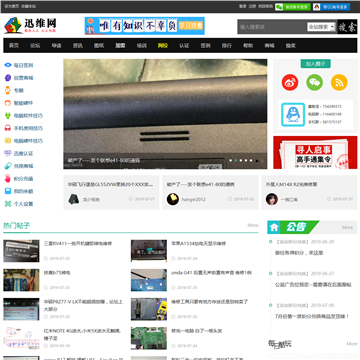This screenshot has height=360, width=360.
Task: Click the green WeChat circle icon
Action: pos(314,82)
